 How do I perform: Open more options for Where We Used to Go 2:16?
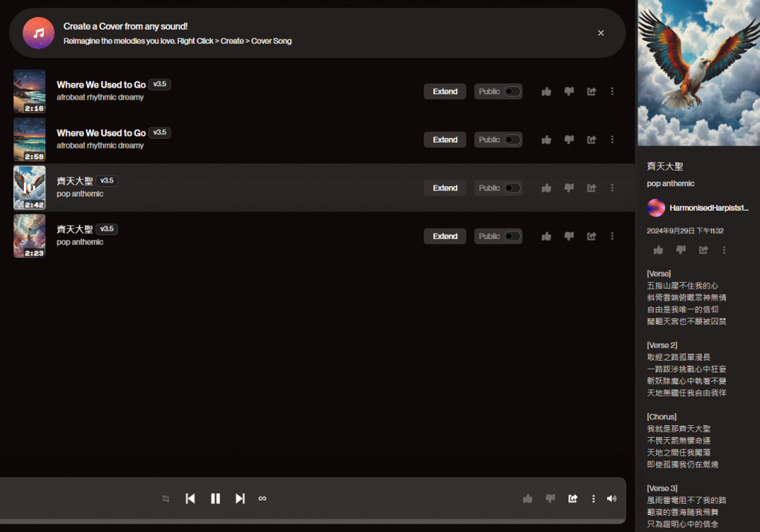click(612, 91)
